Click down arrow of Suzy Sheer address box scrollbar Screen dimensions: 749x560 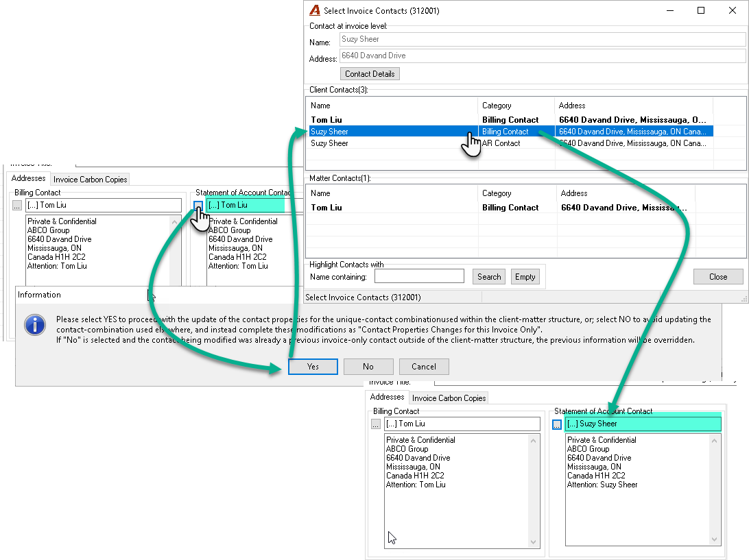(x=714, y=539)
